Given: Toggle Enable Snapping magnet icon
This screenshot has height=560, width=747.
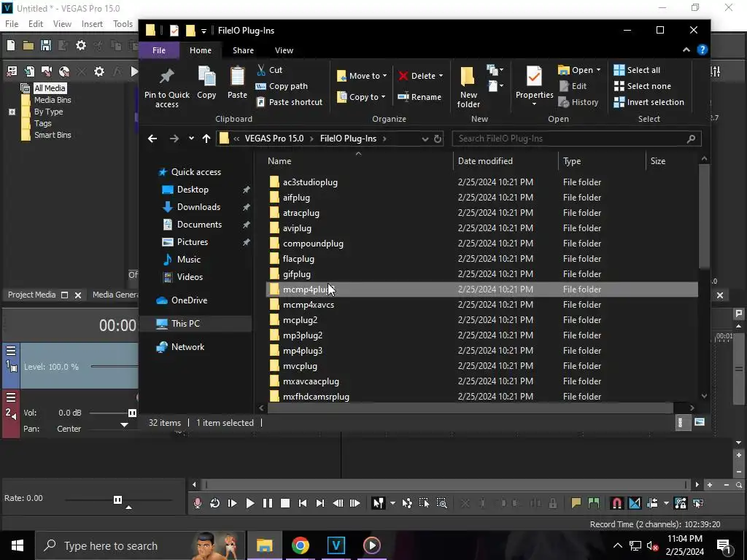Looking at the screenshot, I should point(617,503).
